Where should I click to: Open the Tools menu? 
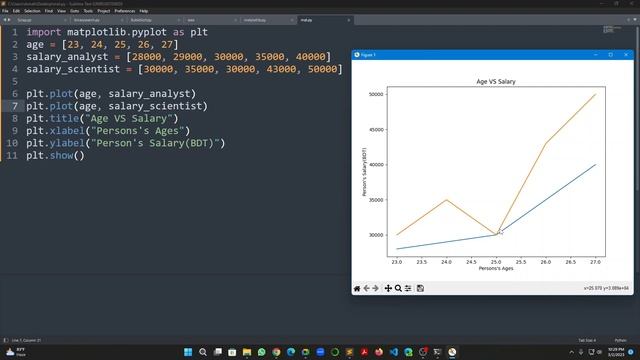(x=88, y=11)
